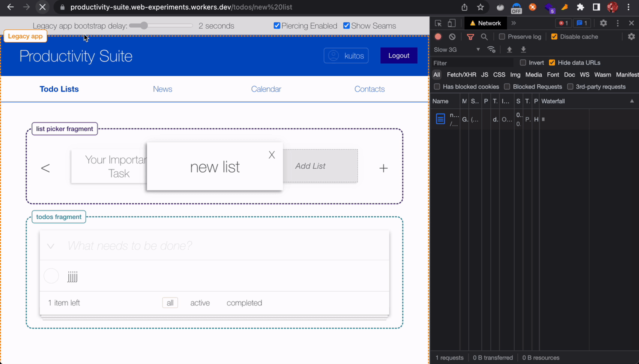639x364 pixels.
Task: Click the bootstrap delay slider
Action: (x=161, y=25)
